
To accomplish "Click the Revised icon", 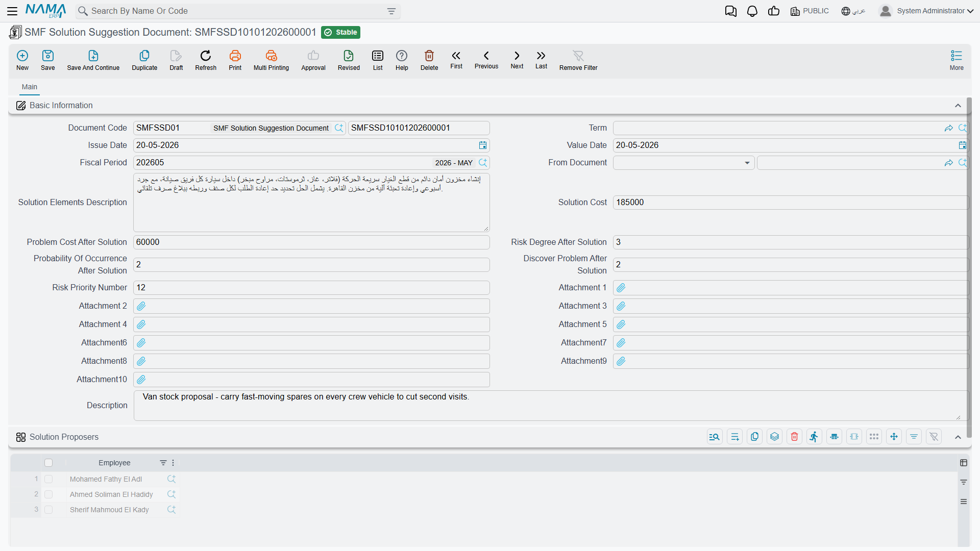I will pos(349,60).
